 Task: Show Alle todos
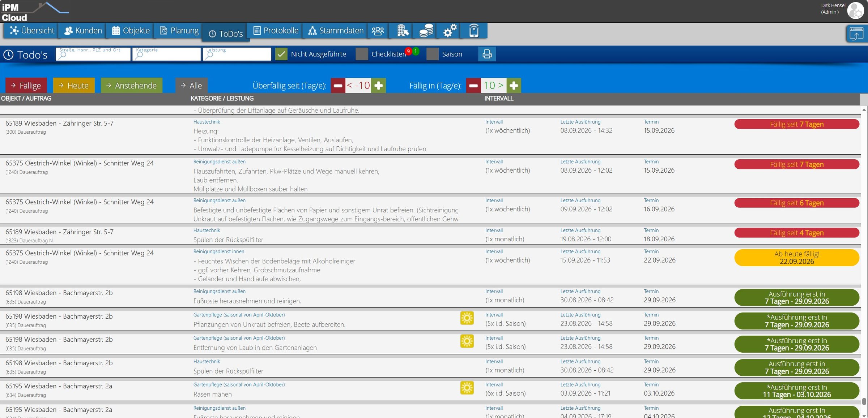(x=191, y=86)
